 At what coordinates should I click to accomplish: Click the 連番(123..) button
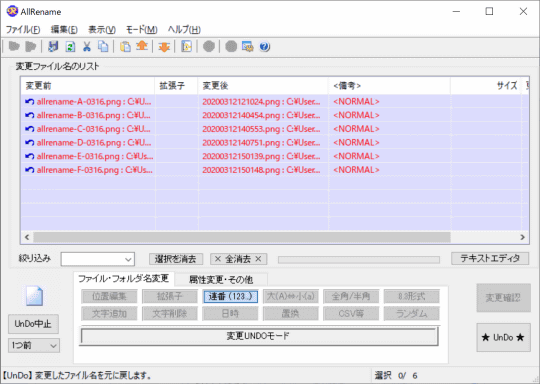pyautogui.click(x=230, y=296)
